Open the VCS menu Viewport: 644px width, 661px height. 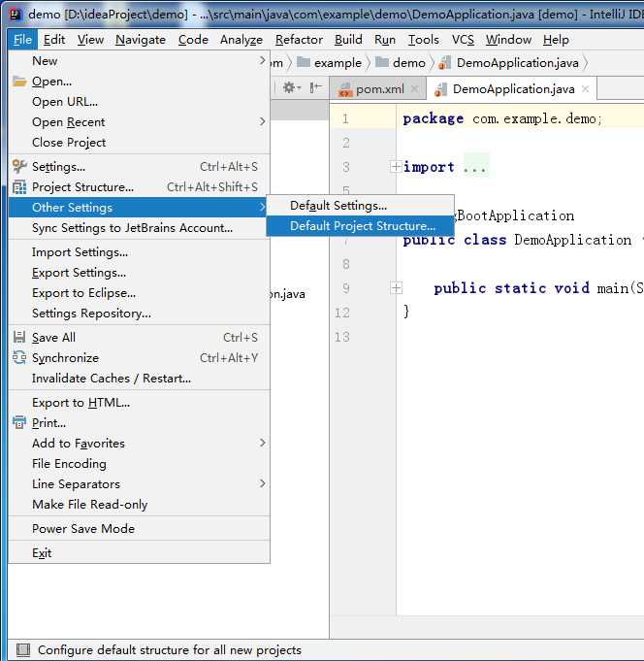click(x=463, y=40)
